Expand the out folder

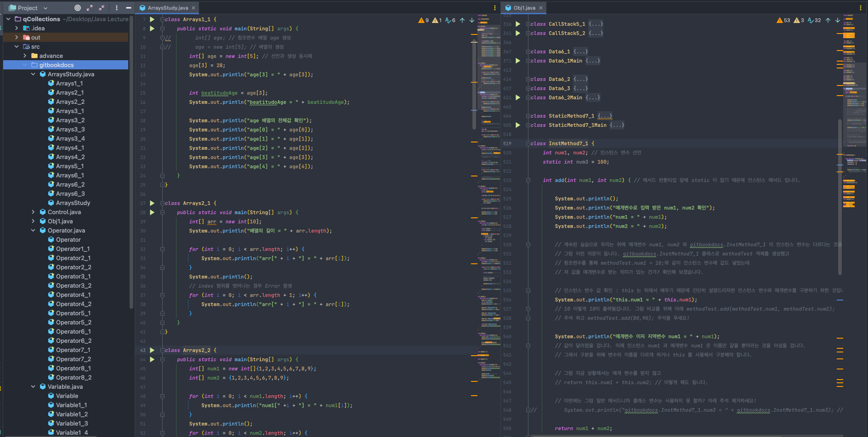click(x=17, y=37)
